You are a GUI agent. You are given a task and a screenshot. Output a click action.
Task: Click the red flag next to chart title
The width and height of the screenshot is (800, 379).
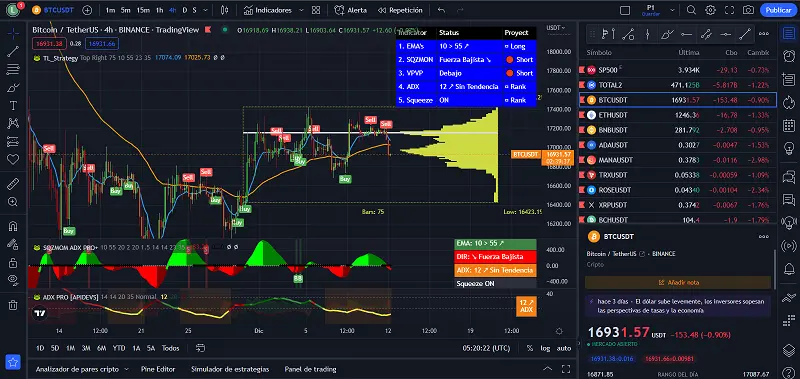208,30
